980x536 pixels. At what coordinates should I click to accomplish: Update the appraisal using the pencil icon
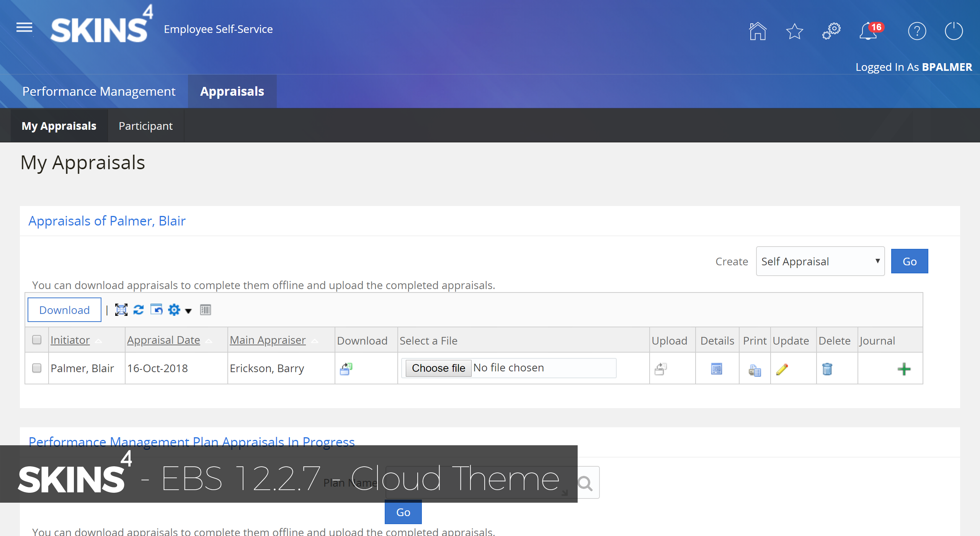782,369
